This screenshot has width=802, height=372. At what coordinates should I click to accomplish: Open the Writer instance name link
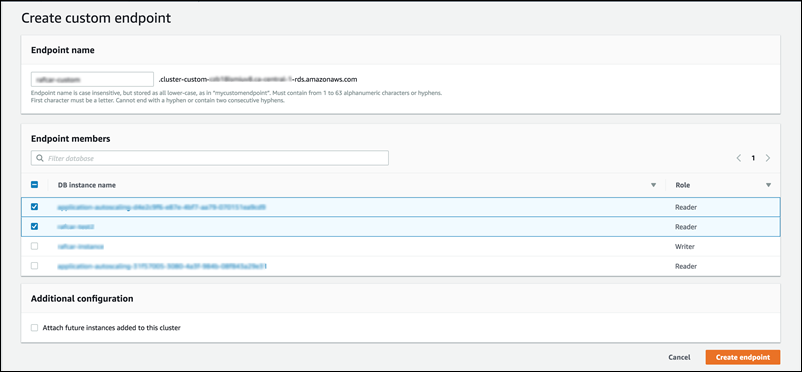(80, 247)
